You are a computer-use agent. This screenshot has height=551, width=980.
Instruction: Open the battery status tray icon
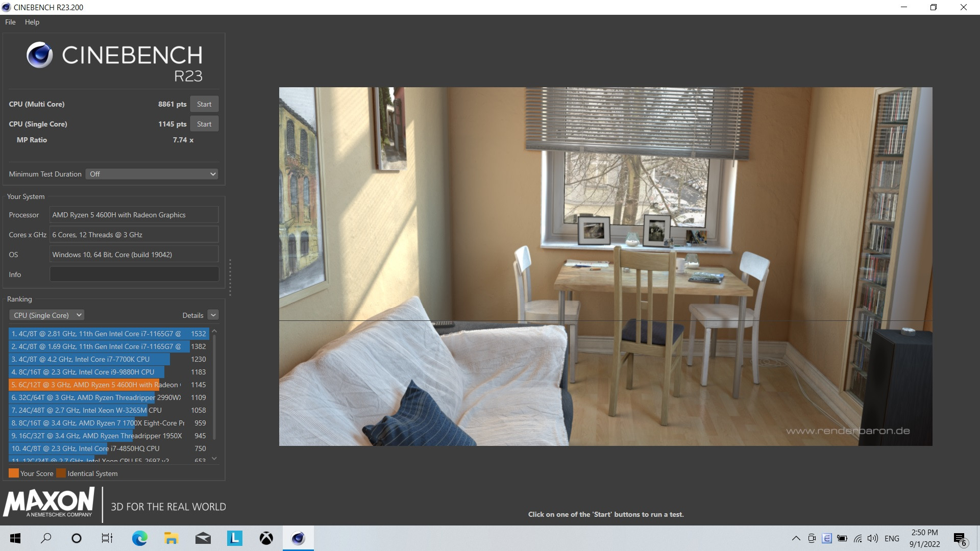coord(842,538)
